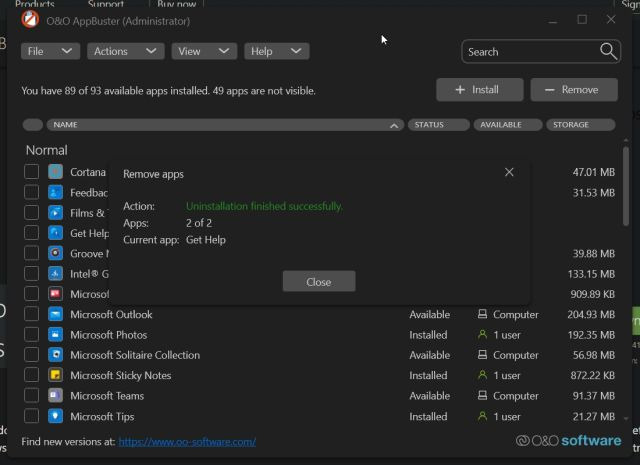Open the Actions dropdown menu
Image resolution: width=640 pixels, height=465 pixels.
126,51
